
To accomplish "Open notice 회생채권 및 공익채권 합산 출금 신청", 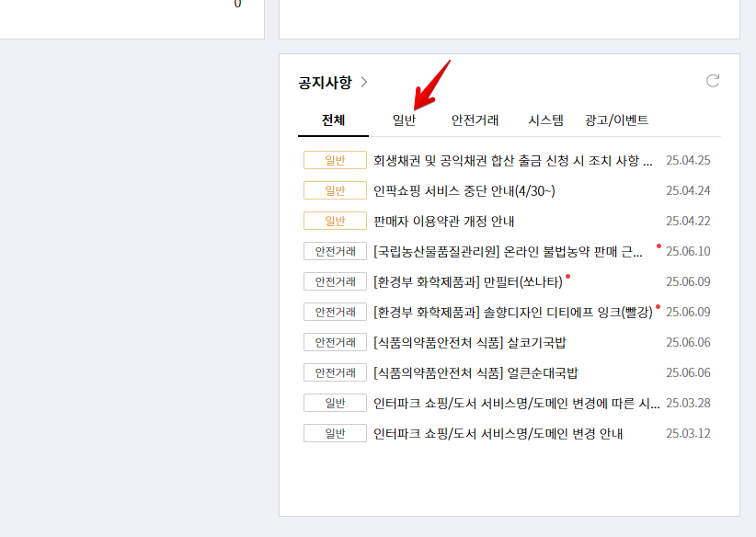I will (513, 161).
